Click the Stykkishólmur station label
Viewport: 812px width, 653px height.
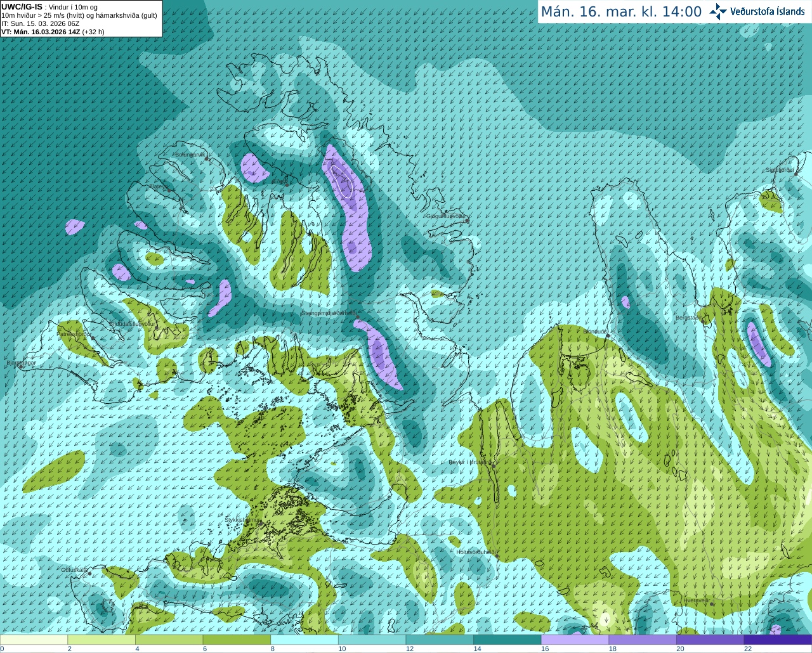(243, 520)
